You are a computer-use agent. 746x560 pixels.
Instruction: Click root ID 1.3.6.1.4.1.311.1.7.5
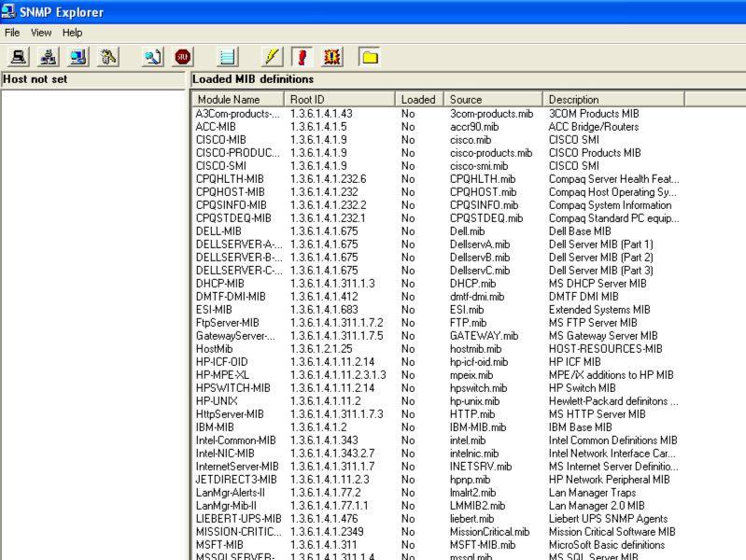pyautogui.click(x=337, y=336)
